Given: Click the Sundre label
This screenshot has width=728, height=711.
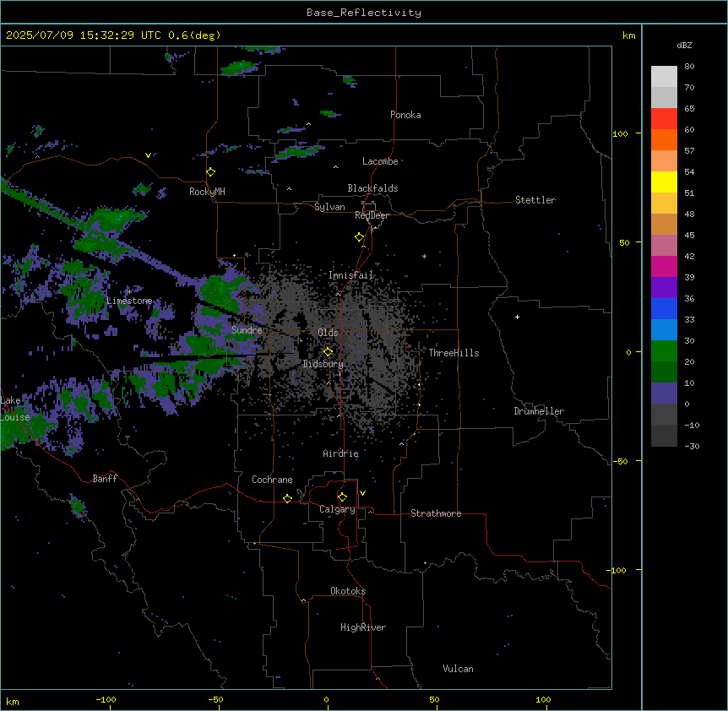Looking at the screenshot, I should (247, 330).
